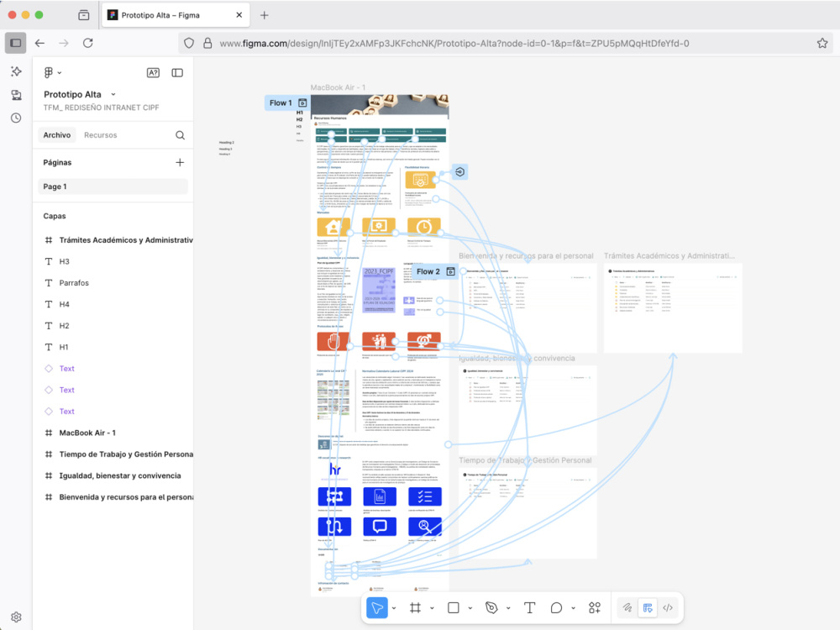Expand Frame tool options arrow

433,608
